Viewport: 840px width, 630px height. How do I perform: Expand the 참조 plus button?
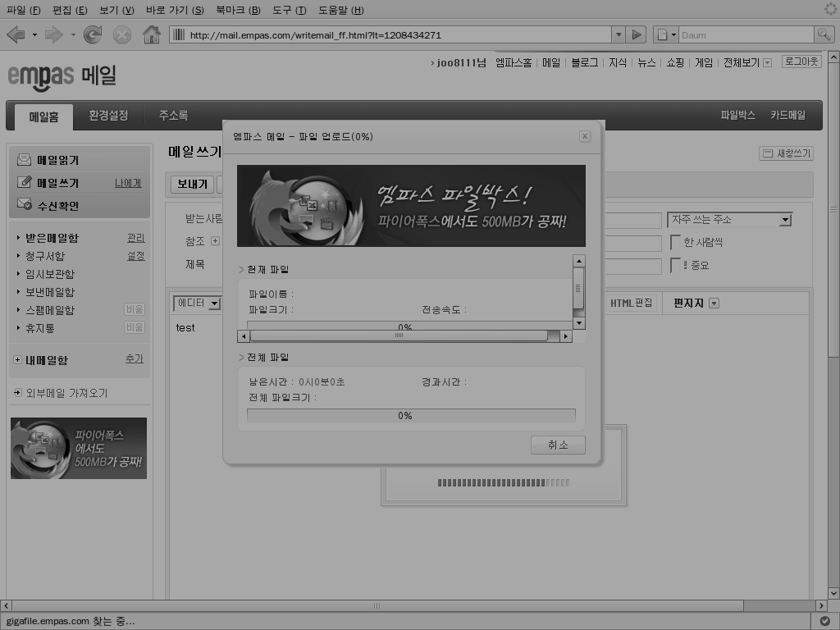215,241
